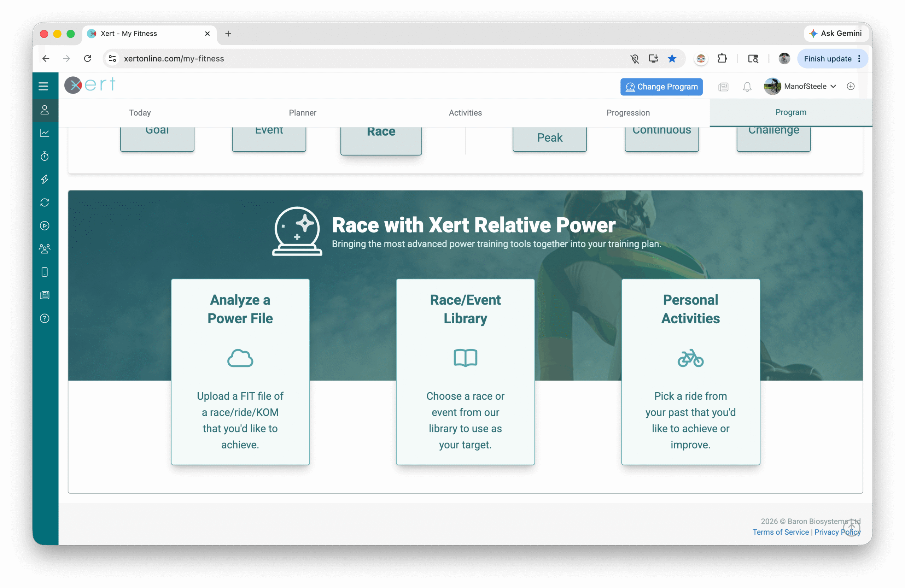This screenshot has height=588, width=905.
Task: Open the community group sidebar icon
Action: coord(45,249)
